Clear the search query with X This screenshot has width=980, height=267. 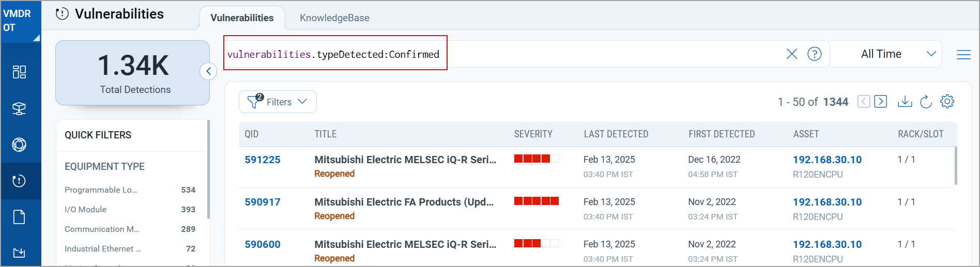tap(792, 54)
